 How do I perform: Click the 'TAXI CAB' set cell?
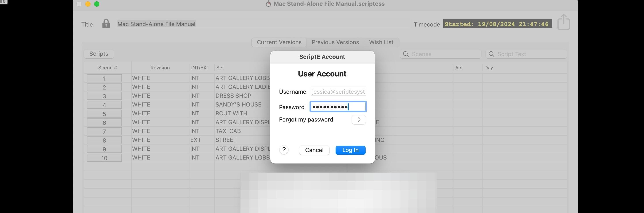228,131
